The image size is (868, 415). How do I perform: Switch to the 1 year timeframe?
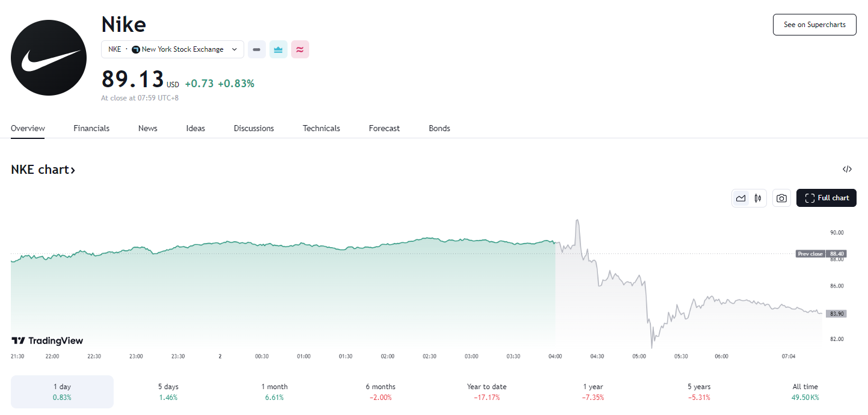[592, 392]
